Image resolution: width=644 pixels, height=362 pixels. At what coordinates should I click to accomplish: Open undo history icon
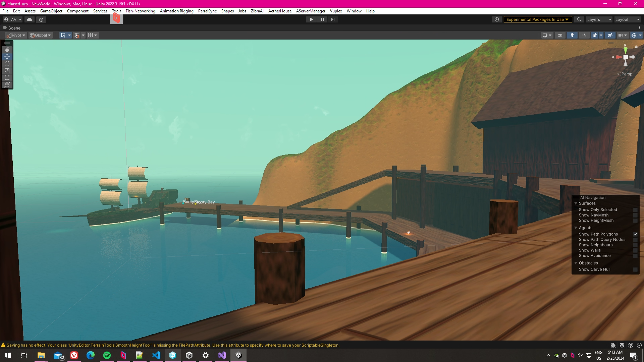(497, 19)
